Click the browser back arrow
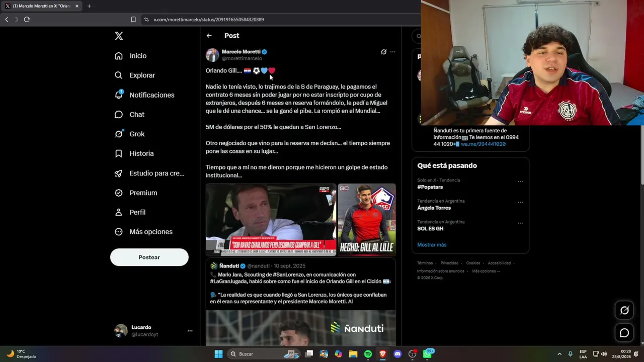Screen dimensions: 644x362 (7, 20)
